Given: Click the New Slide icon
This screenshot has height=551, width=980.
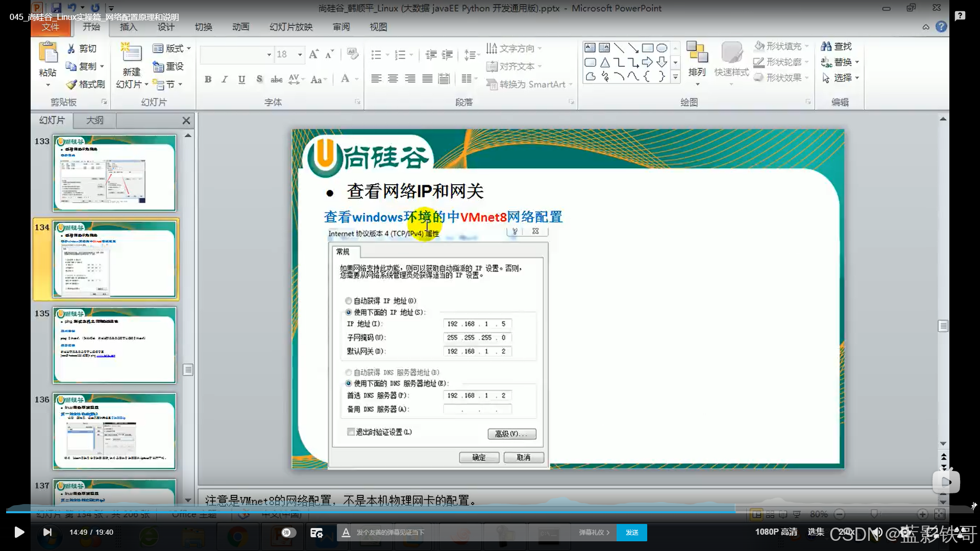Looking at the screenshot, I should (131, 53).
